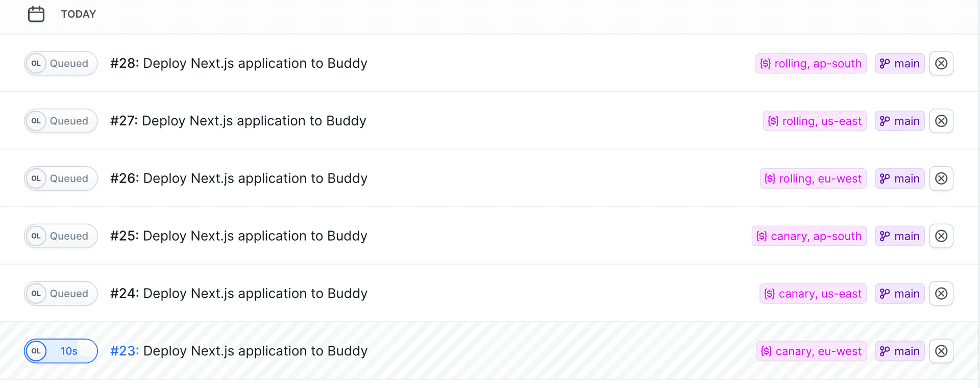Cancel queued execution #28
This screenshot has width=980, height=388.
point(941,63)
